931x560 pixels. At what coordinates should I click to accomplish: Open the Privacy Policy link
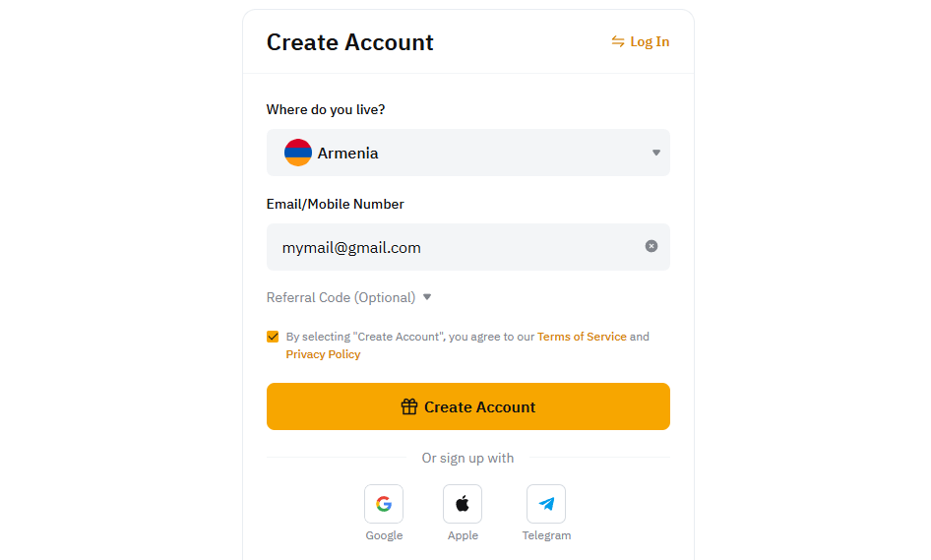pos(323,354)
